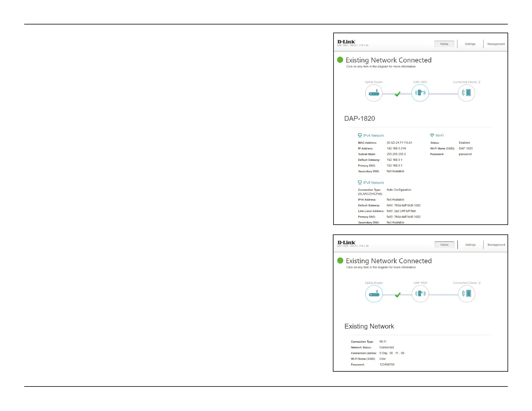This screenshot has width=532, height=411.
Task: Click the IPv4 Primary DNS value 192.168.0.1
Action: tap(394, 166)
